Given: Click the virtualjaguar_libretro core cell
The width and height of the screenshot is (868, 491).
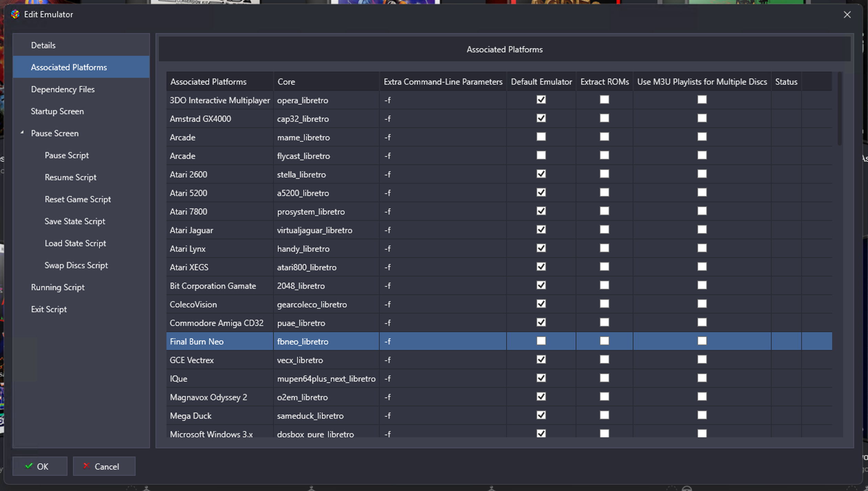Looking at the screenshot, I should [x=326, y=230].
